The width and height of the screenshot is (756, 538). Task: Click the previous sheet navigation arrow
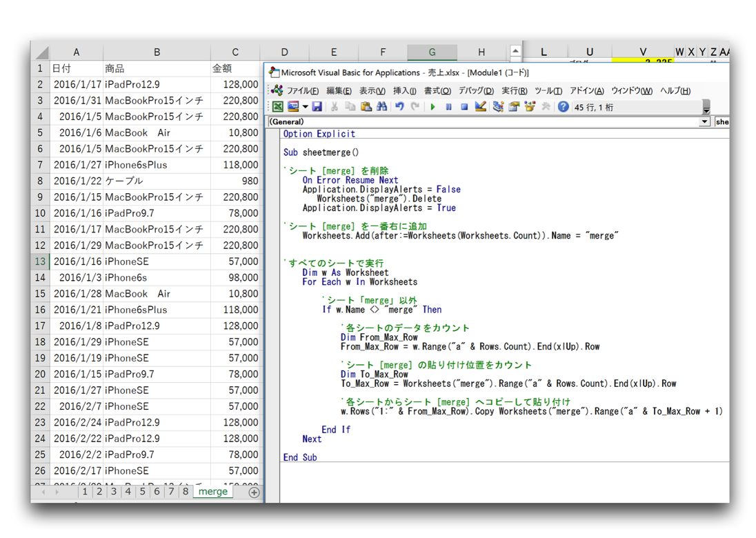coord(43,492)
